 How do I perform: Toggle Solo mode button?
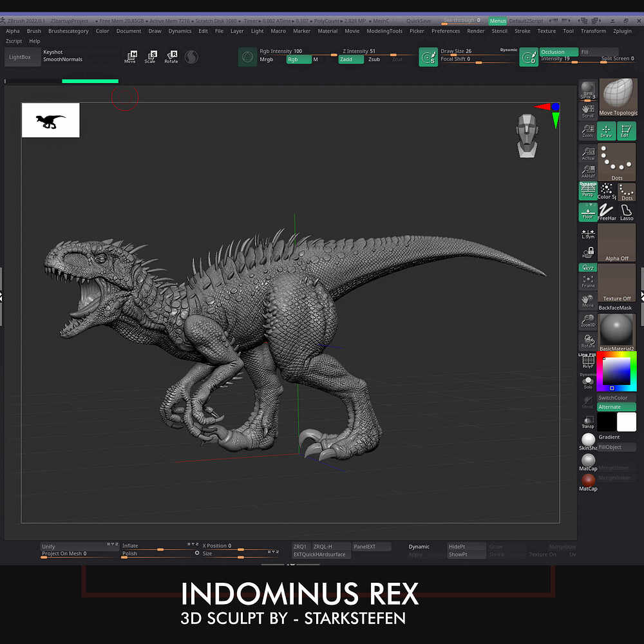588,382
